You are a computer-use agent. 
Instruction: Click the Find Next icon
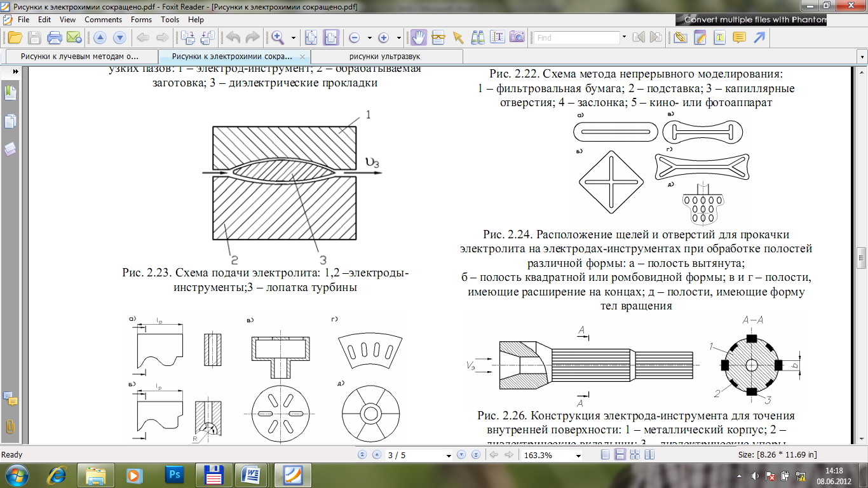pyautogui.click(x=657, y=37)
